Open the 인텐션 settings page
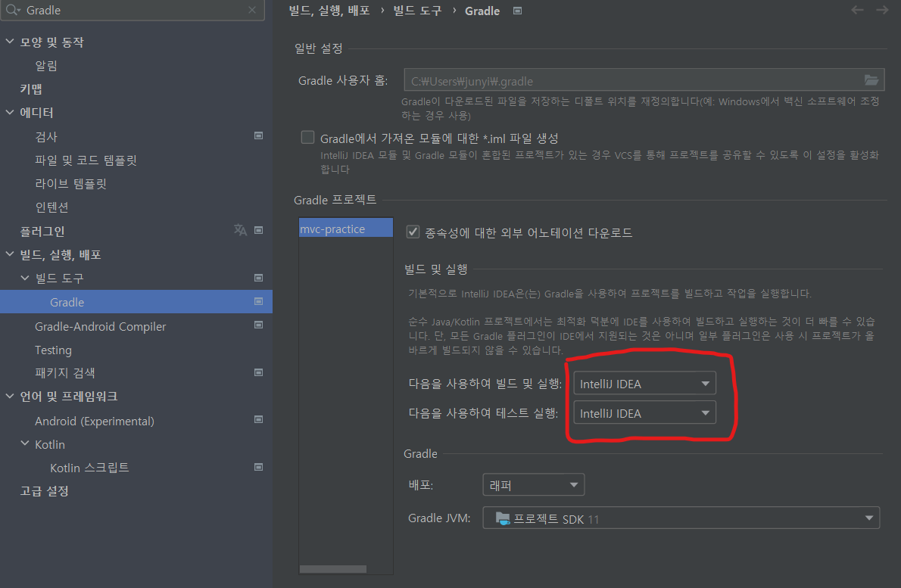 51,207
